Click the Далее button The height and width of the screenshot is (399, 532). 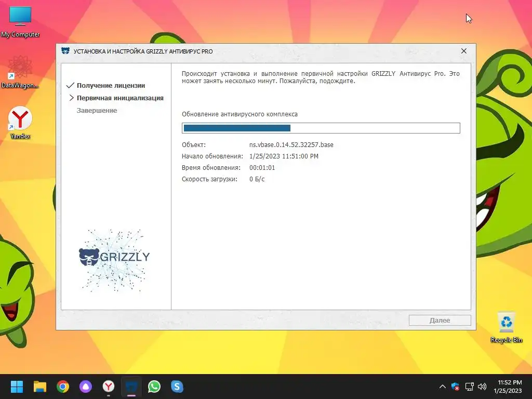440,320
